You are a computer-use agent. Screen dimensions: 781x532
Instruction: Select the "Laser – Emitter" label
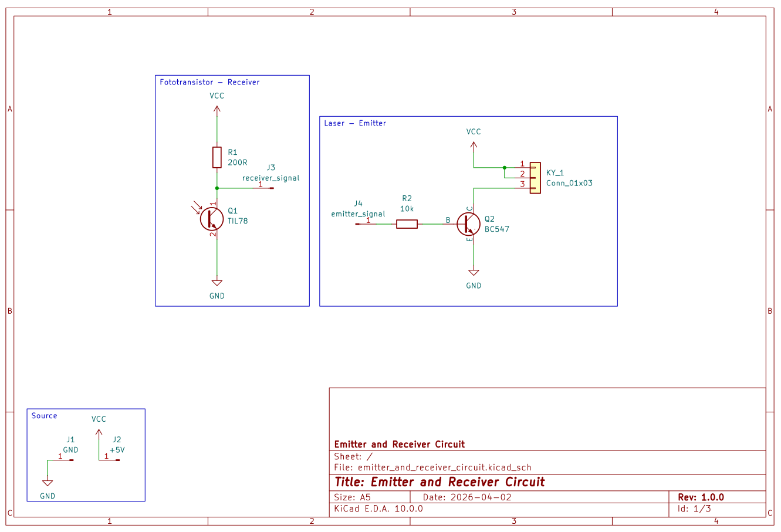tap(355, 123)
